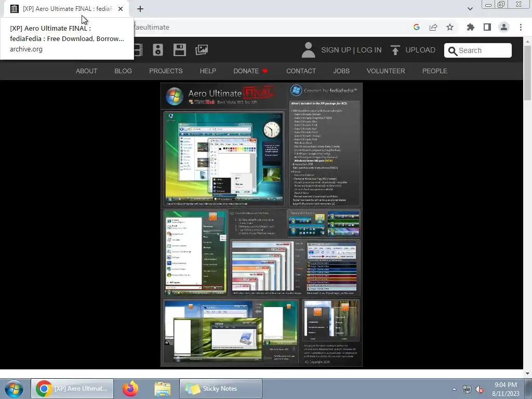Open the Windows Start button
Screen dimensions: 532x399
click(14, 389)
